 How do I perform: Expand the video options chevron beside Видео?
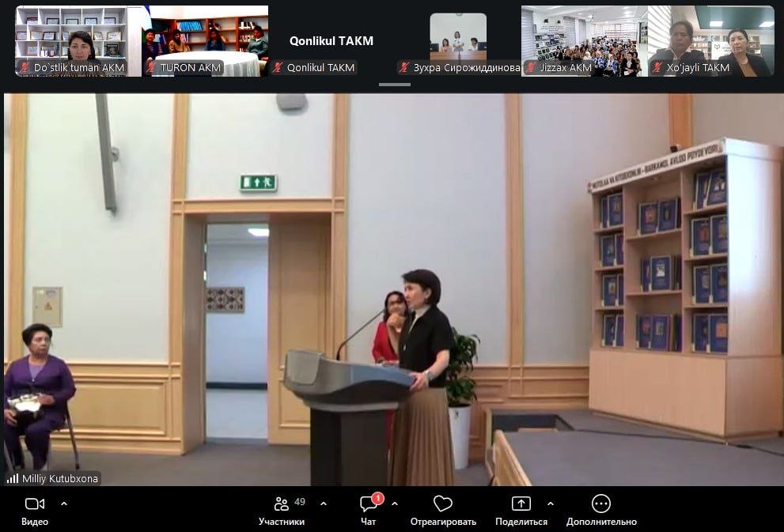64,504
